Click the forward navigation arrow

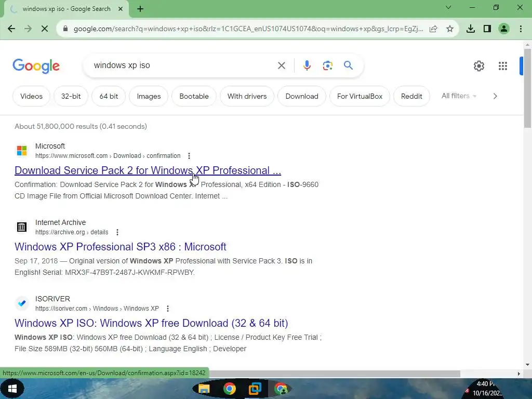tap(28, 29)
